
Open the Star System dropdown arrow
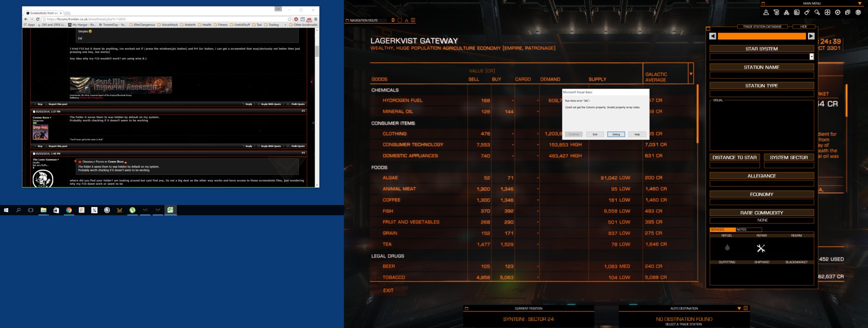click(811, 57)
